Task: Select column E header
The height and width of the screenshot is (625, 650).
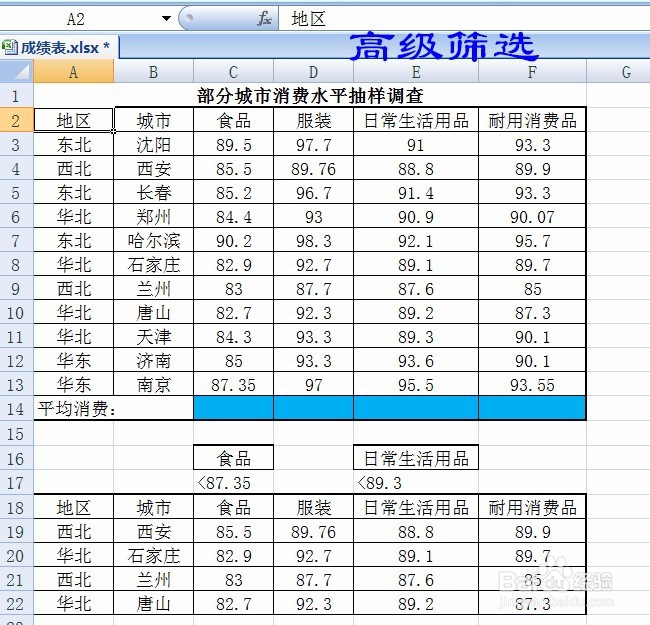Action: [x=416, y=72]
